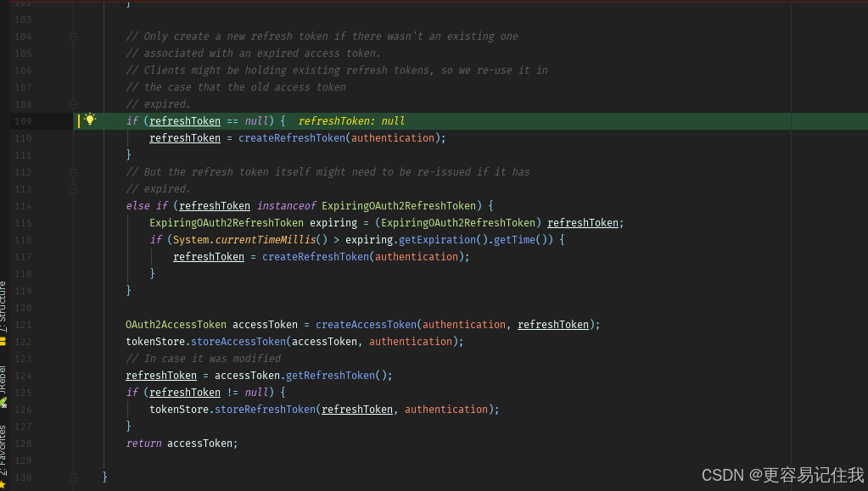Click line number 109 in gutter
The width and height of the screenshot is (868, 491).
pyautogui.click(x=23, y=121)
